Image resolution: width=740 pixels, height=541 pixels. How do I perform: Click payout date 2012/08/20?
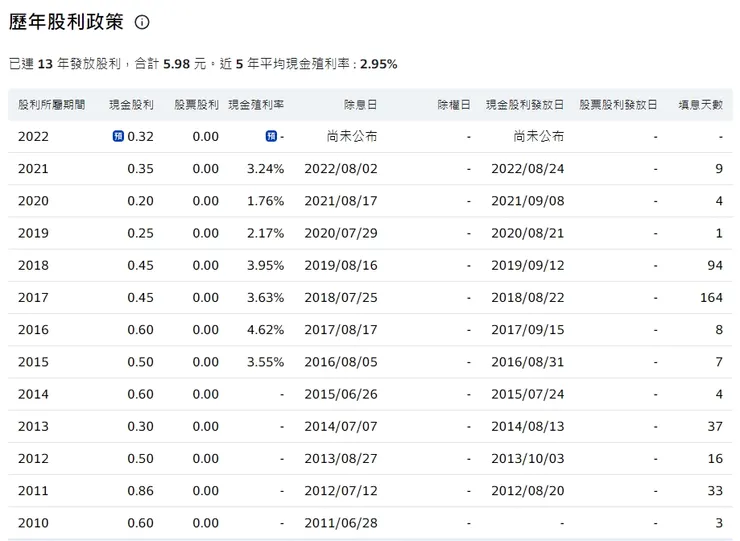pos(528,490)
